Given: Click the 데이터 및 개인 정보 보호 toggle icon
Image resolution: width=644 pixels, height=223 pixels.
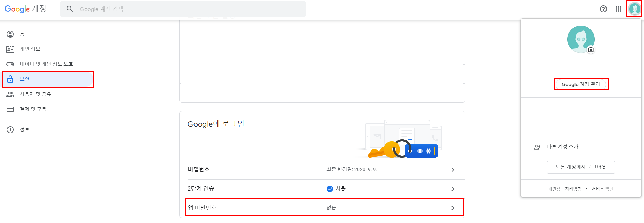Looking at the screenshot, I should pos(10,64).
